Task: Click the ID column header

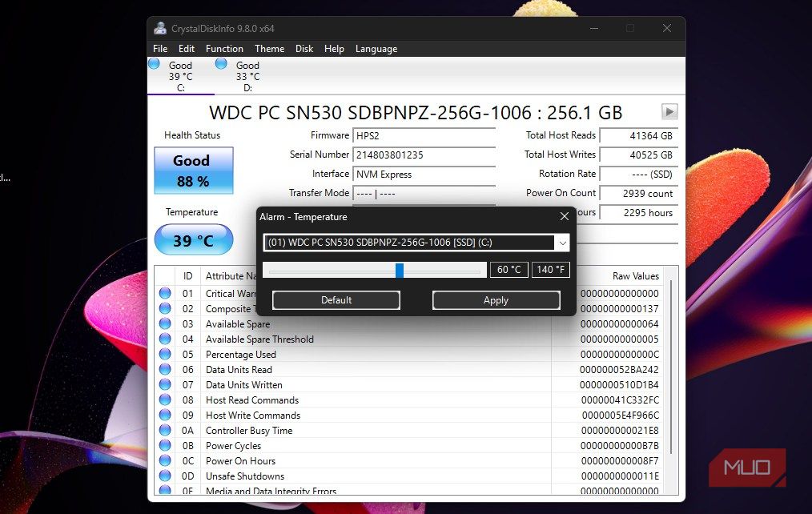Action: [187, 276]
